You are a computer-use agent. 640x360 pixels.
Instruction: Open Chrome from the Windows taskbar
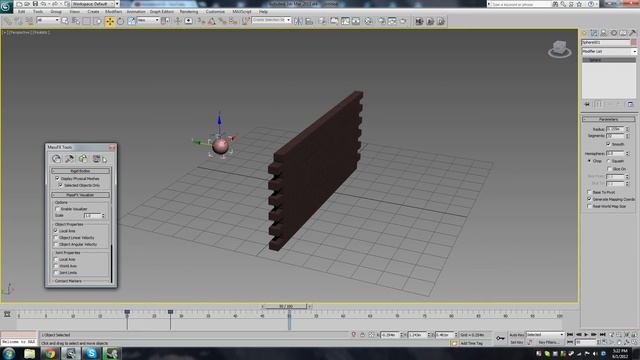click(51, 353)
